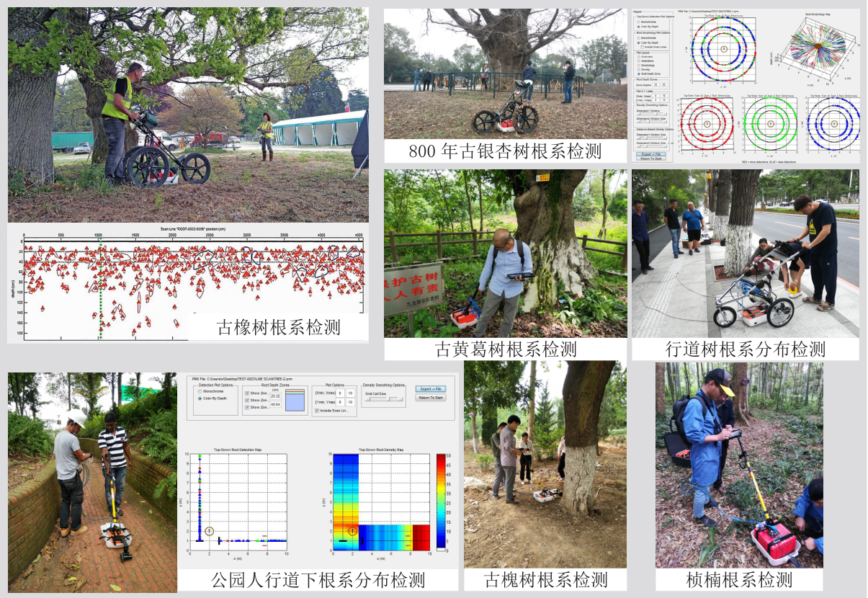Image resolution: width=868 pixels, height=598 pixels.
Task: Select Color By Depth under Detection Plot Options
Action: pos(201,398)
